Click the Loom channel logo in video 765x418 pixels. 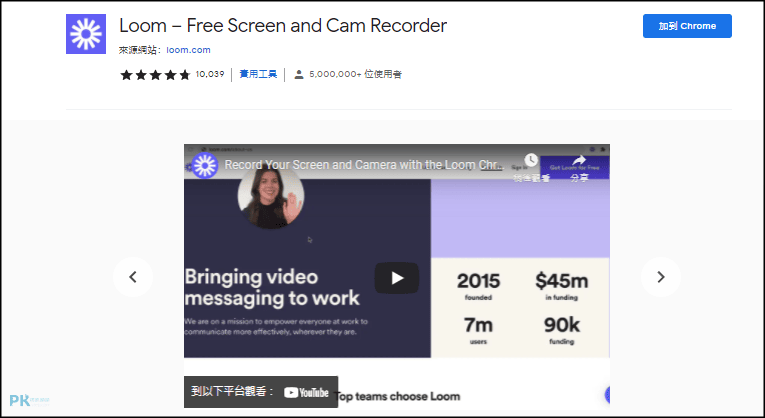(x=205, y=165)
